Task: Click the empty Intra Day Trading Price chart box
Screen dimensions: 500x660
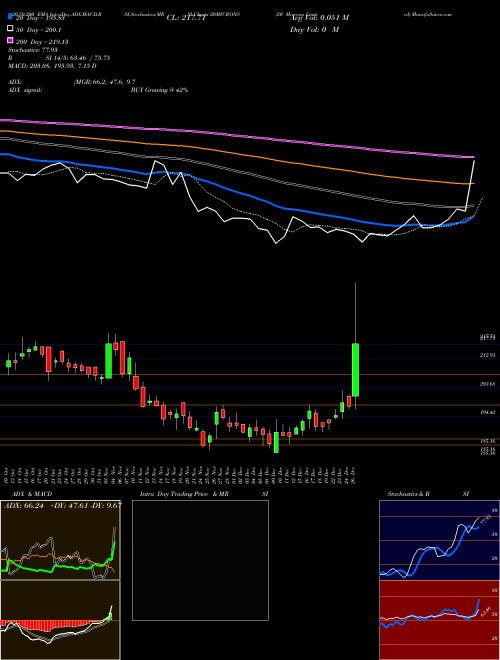Action: (200, 560)
